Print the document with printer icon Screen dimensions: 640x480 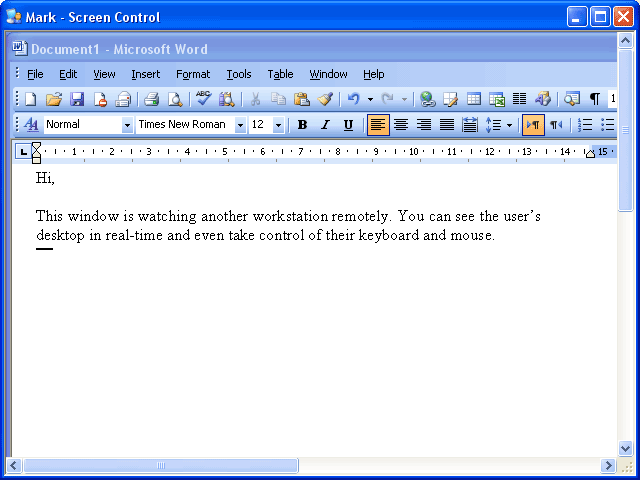[151, 99]
